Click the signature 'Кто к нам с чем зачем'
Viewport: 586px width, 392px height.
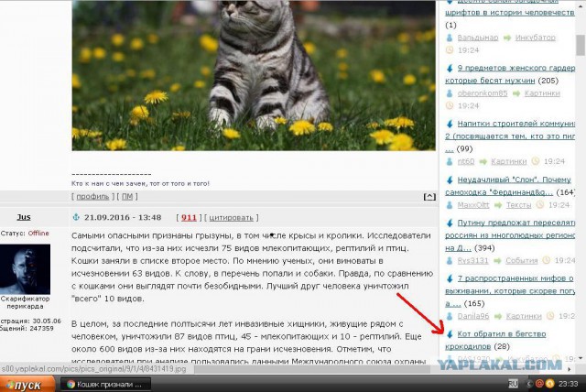coord(140,183)
